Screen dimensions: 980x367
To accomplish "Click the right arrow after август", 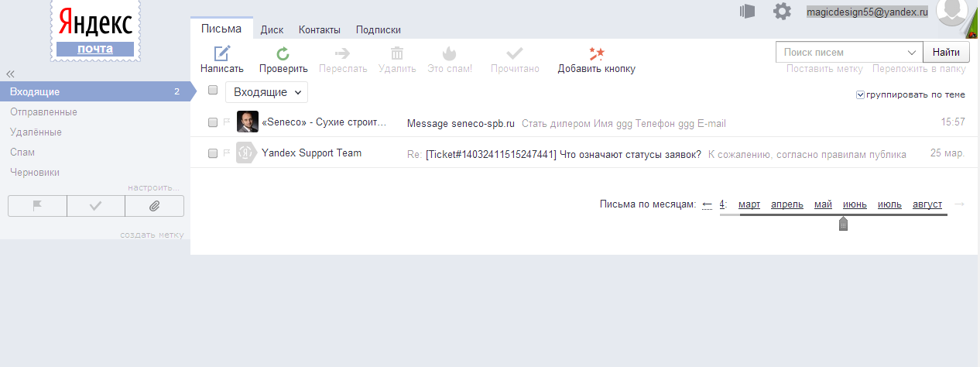I will click(x=960, y=204).
